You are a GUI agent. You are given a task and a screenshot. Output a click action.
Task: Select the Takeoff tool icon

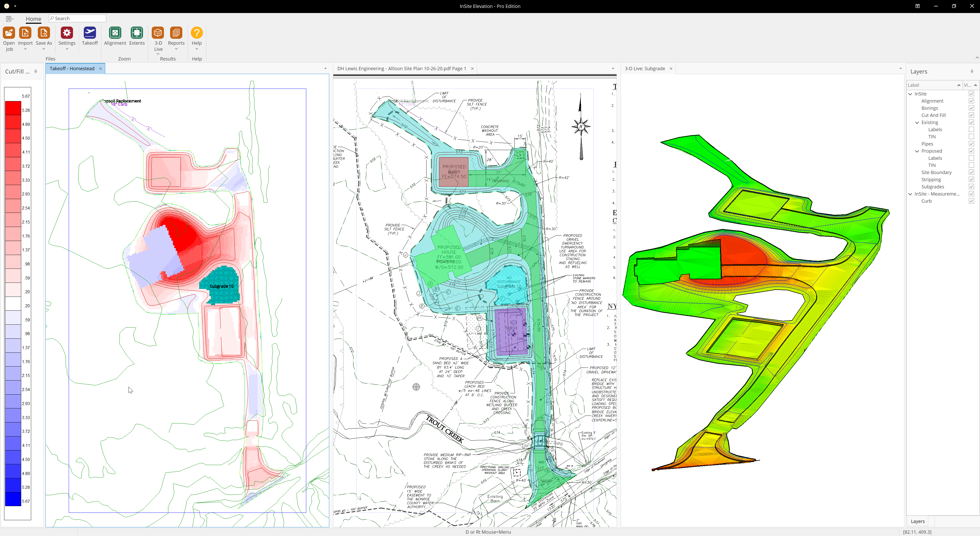tap(90, 33)
